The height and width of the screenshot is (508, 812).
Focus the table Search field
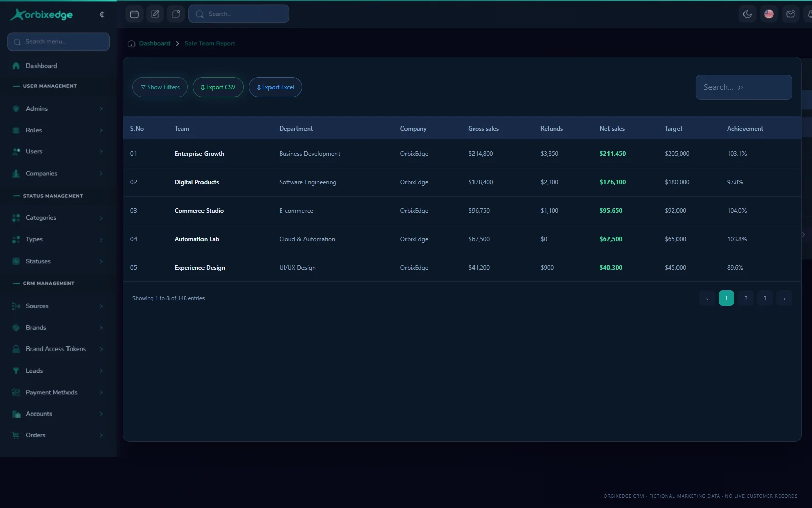pyautogui.click(x=743, y=87)
